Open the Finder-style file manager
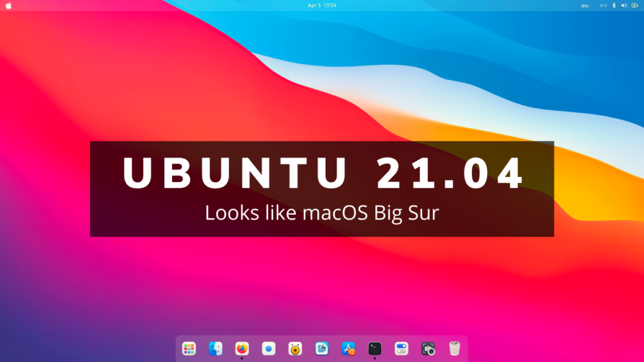 point(215,349)
